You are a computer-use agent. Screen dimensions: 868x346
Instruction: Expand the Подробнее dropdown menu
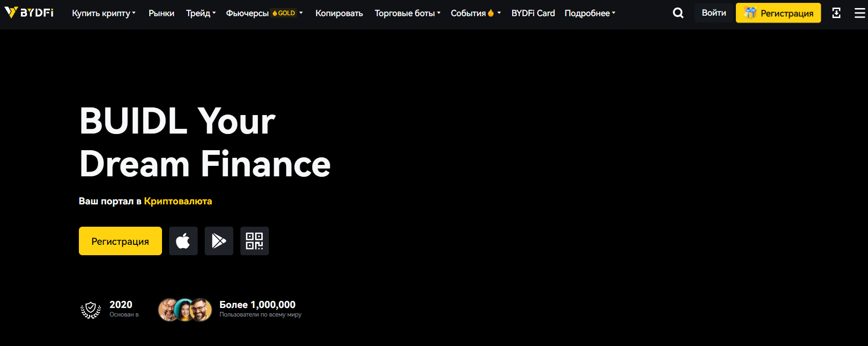pyautogui.click(x=590, y=13)
